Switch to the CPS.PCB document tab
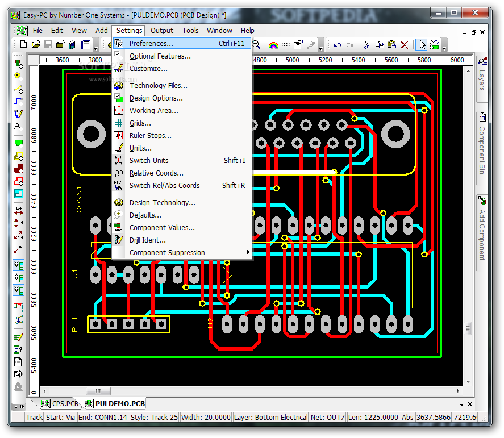This screenshot has height=438, width=504. tap(60, 403)
